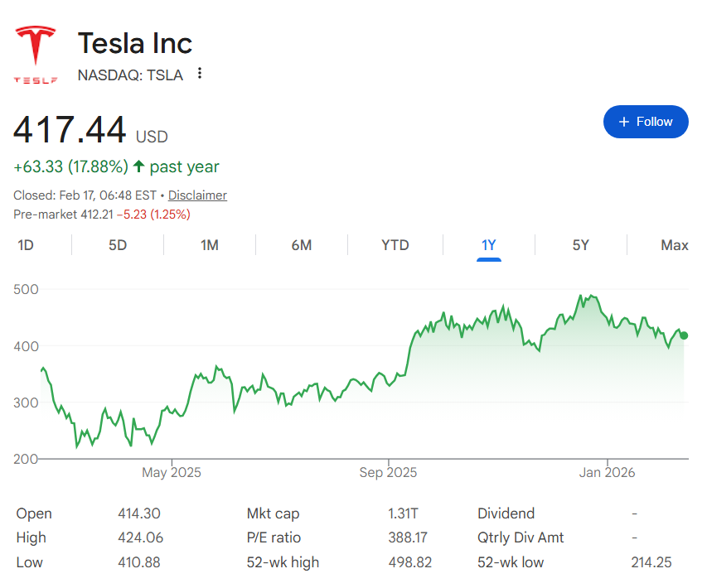
Task: Click the current price dot on the chart
Action: click(682, 335)
